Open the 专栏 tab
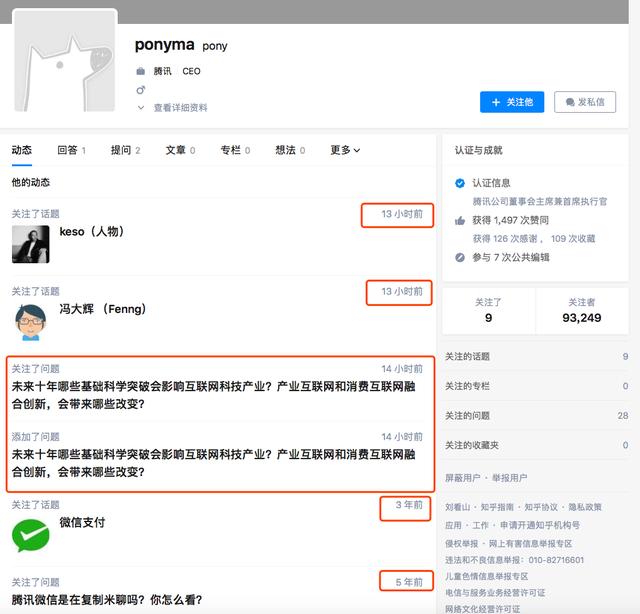This screenshot has height=614, width=640. pyautogui.click(x=235, y=150)
